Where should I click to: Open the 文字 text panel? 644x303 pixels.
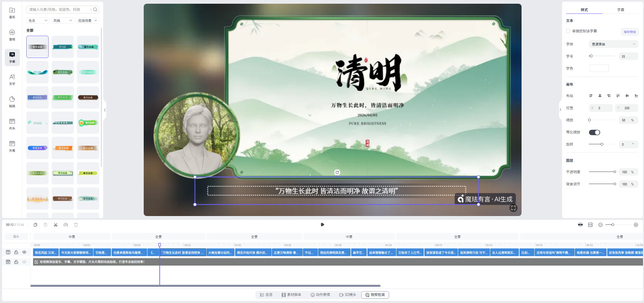tap(12, 80)
